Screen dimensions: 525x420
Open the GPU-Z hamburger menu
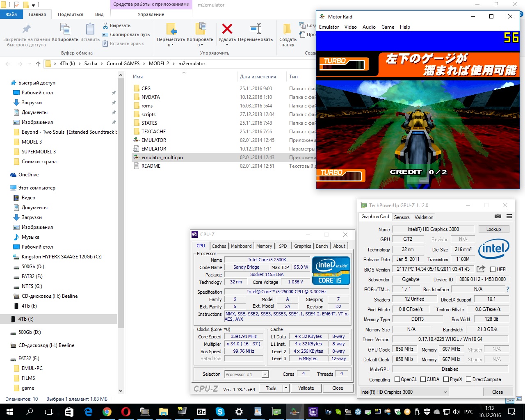point(509,217)
